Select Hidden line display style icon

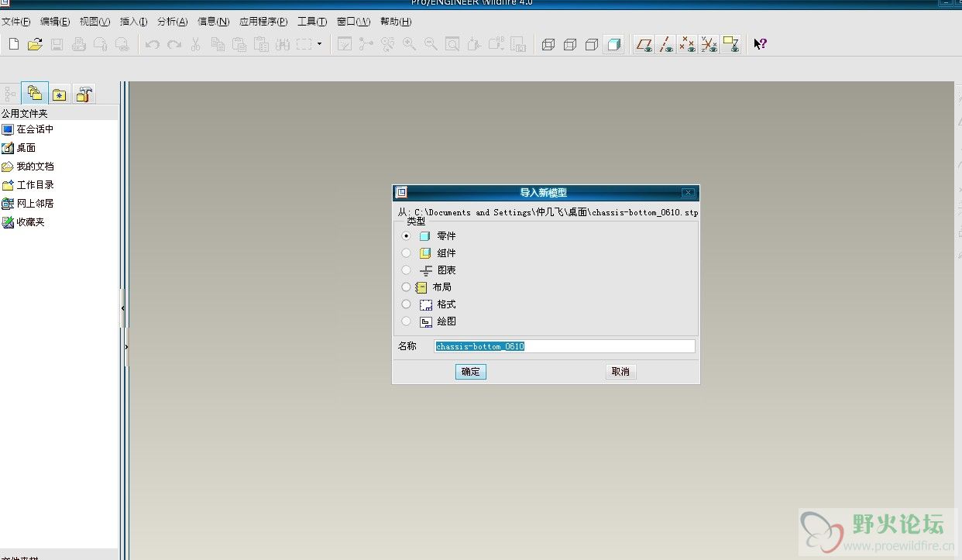click(570, 44)
